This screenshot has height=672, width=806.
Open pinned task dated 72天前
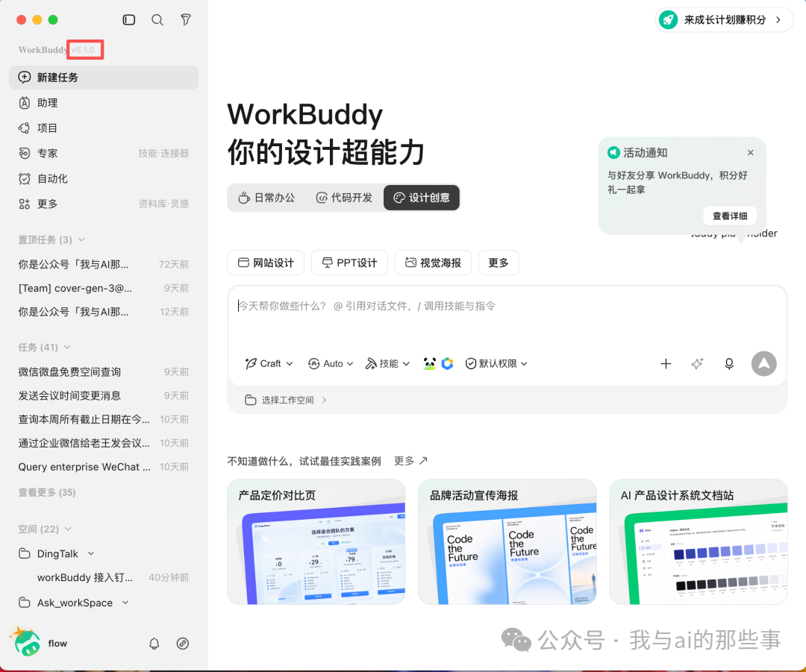coord(103,265)
